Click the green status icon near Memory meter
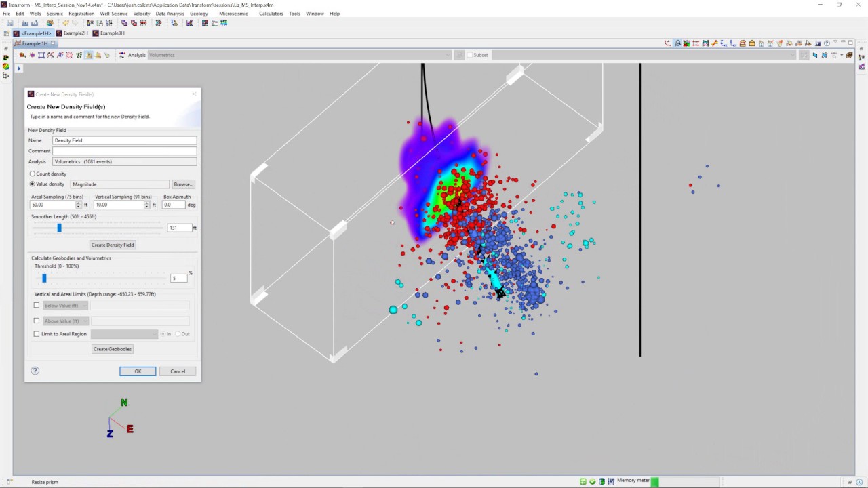868x488 pixels. (592, 481)
